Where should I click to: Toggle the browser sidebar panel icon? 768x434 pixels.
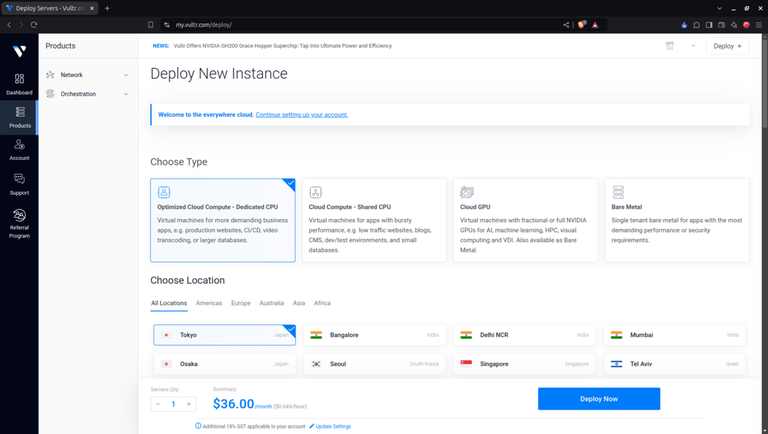tap(709, 24)
